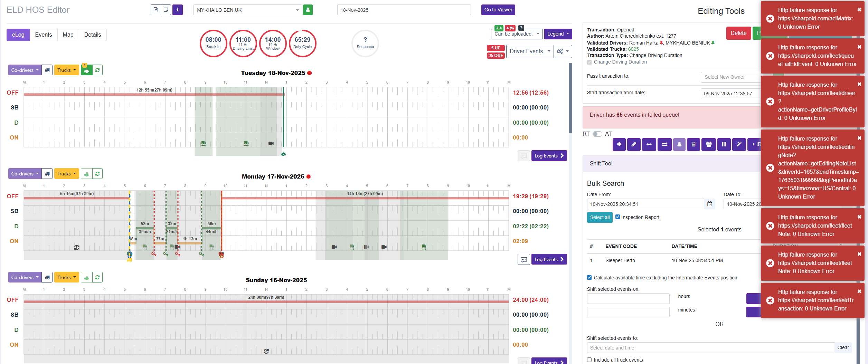The image size is (868, 364).
Task: Click the 11 Hr Driving Limit gauge
Action: pyautogui.click(x=243, y=43)
